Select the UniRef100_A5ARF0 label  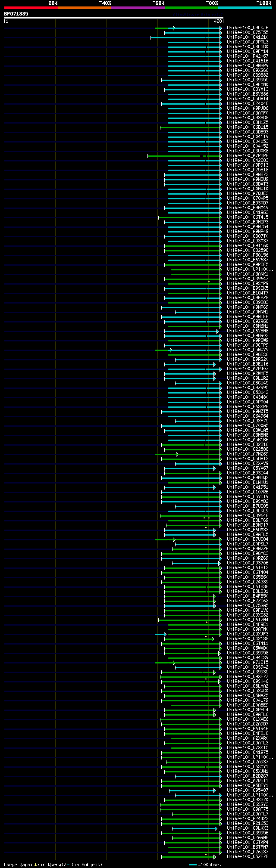click(248, 113)
